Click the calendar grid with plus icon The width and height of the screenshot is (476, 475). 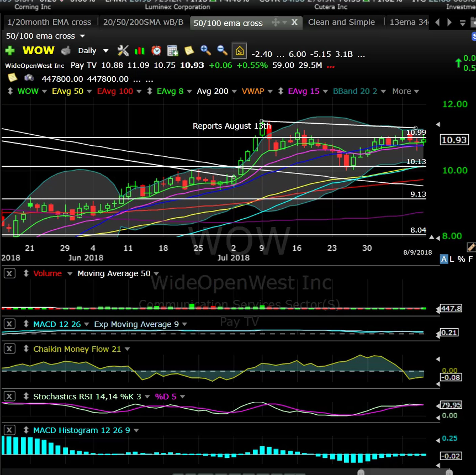tap(173, 51)
